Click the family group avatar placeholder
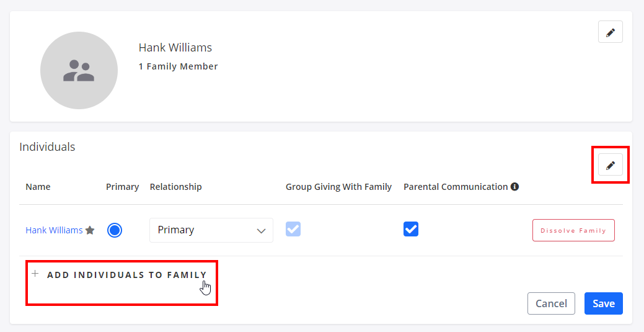The width and height of the screenshot is (644, 332). tap(79, 71)
